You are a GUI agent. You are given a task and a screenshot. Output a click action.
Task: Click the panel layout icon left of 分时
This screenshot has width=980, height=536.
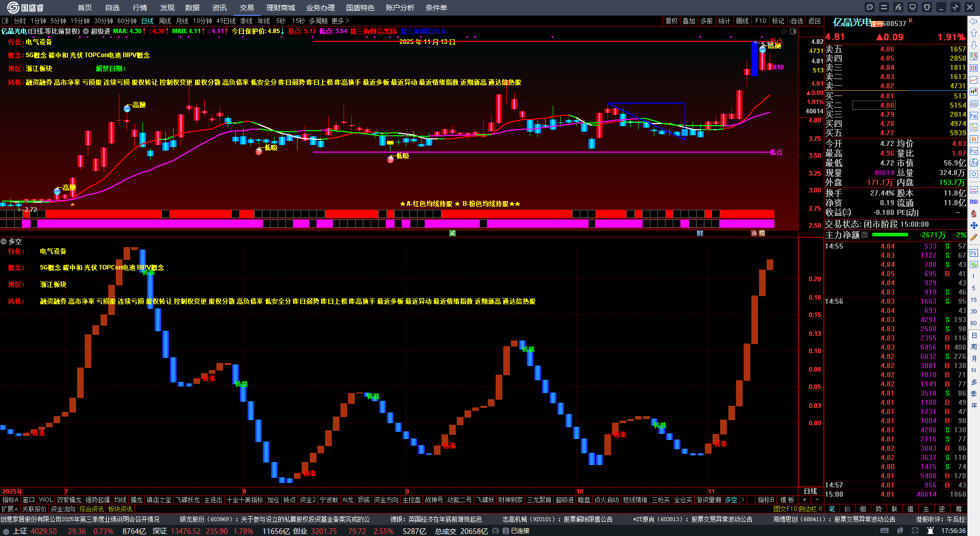pos(5,21)
